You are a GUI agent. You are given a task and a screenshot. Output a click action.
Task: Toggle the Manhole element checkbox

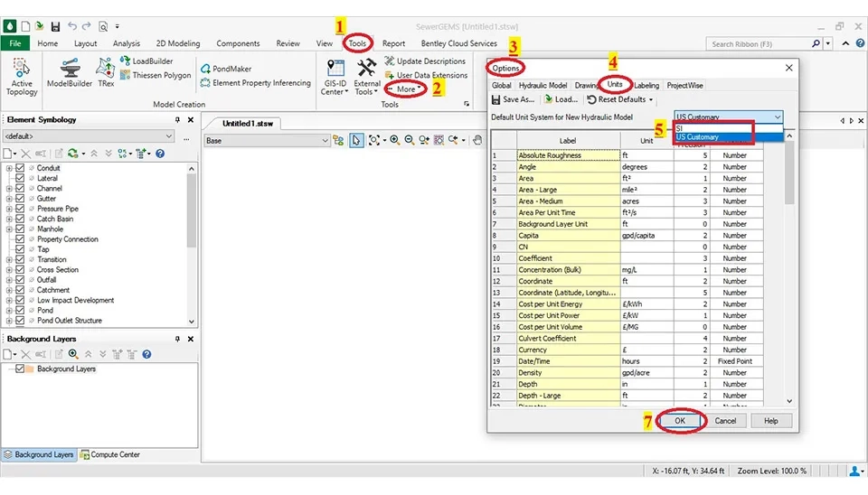(x=20, y=229)
